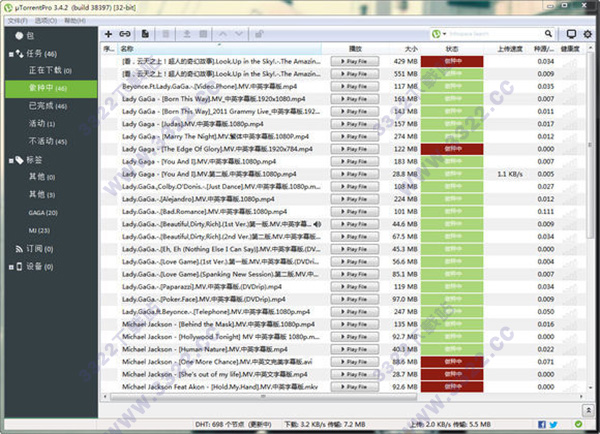Image resolution: width=600 pixels, height=434 pixels.
Task: Select the highlighted 做种中 (46) seeding filter
Action: click(51, 88)
